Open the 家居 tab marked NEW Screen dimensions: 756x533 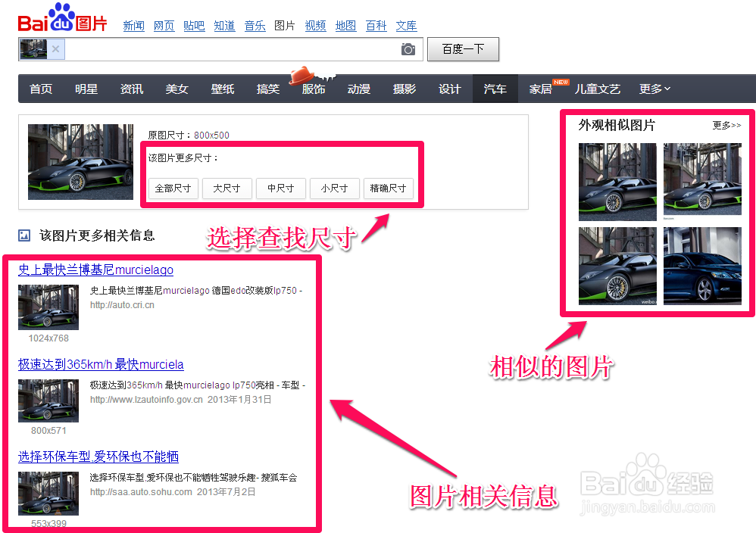(541, 89)
